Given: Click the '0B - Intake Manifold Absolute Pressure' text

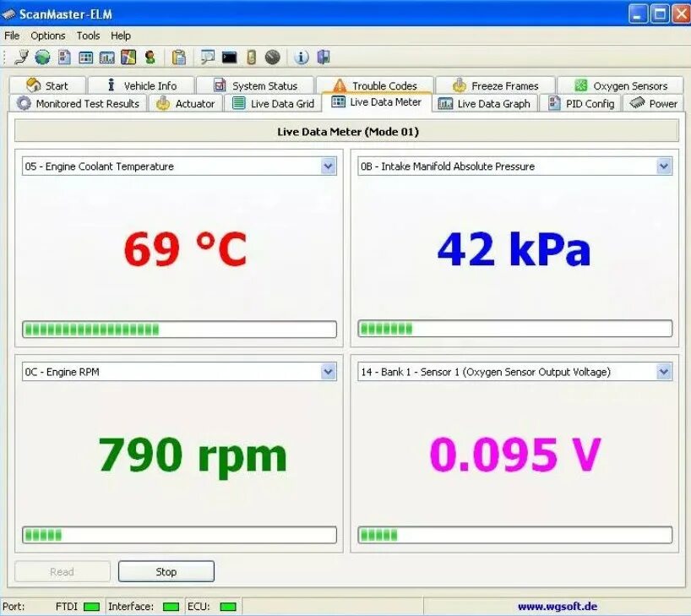Looking at the screenshot, I should click(x=448, y=166).
